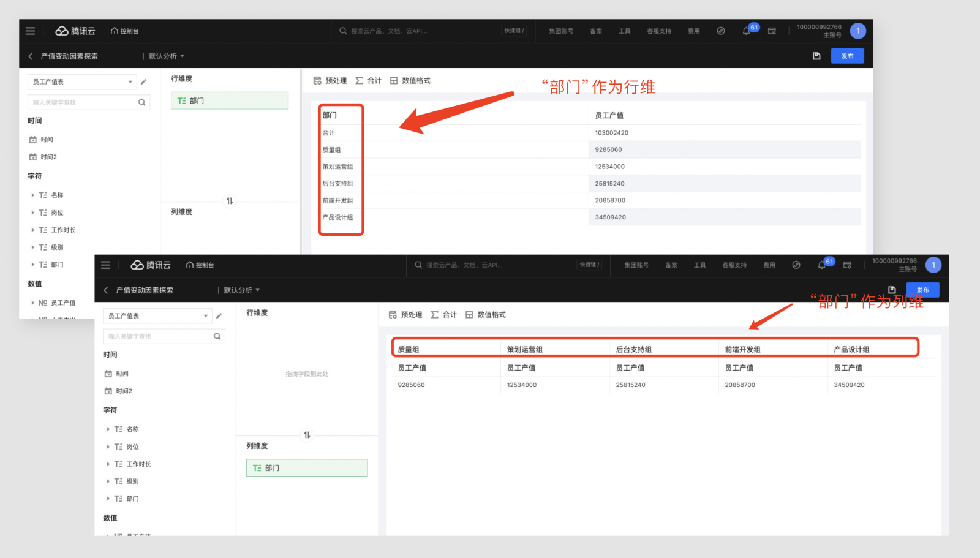Open hamburger menu in the front window

click(x=105, y=265)
